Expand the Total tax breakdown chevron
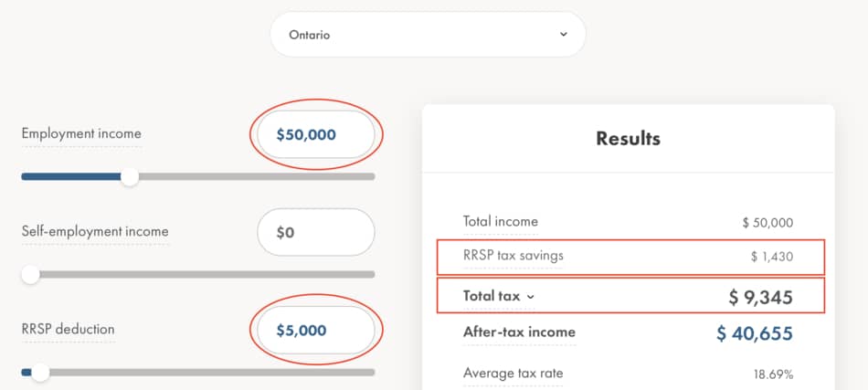The image size is (868, 390). pyautogui.click(x=530, y=297)
